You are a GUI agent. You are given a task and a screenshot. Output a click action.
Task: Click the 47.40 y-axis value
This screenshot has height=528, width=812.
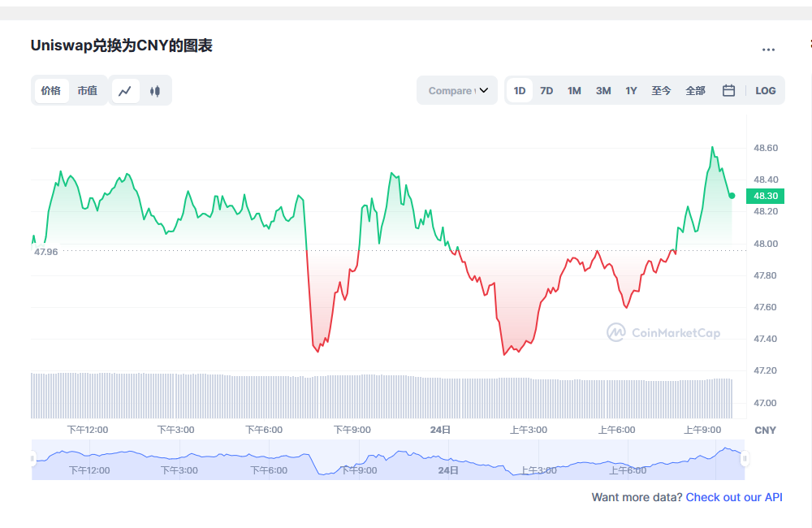tap(766, 339)
